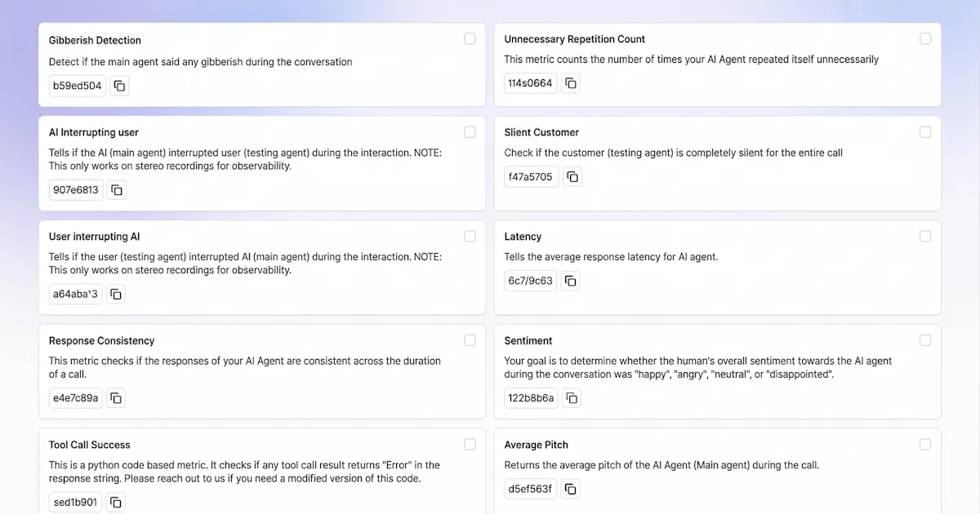Viewport: 980px width, 514px height.
Task: Check the Gibberish Detection checkbox
Action: [470, 39]
